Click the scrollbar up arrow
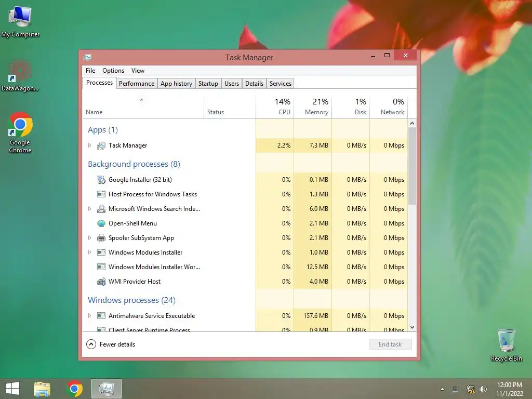The height and width of the screenshot is (399, 532). [x=412, y=123]
